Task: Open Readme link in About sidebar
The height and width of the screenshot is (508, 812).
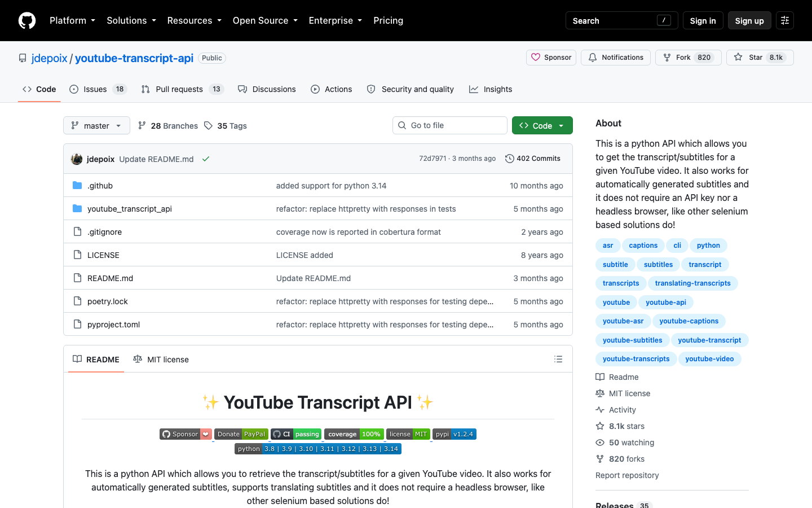Action: coord(617,377)
